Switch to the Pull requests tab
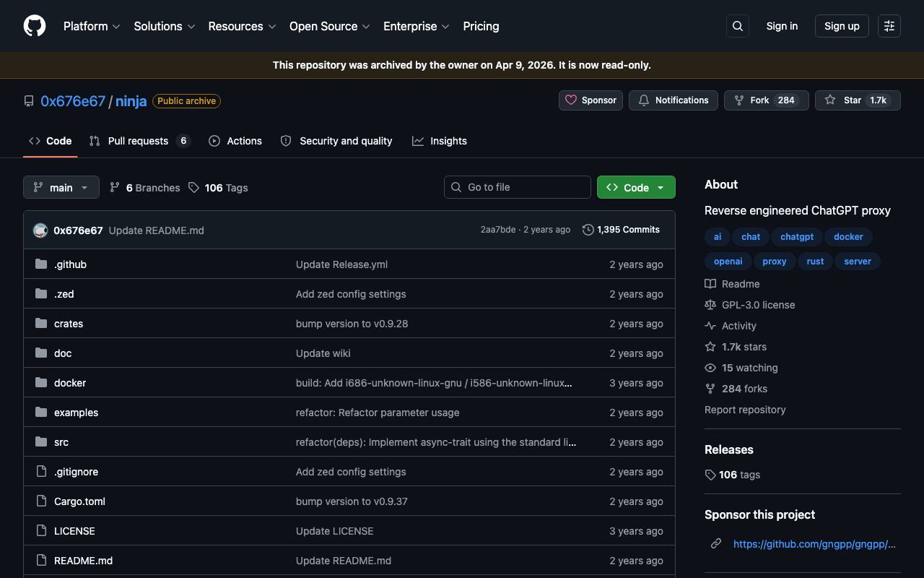Screen dimensions: 924x578 coord(139,141)
